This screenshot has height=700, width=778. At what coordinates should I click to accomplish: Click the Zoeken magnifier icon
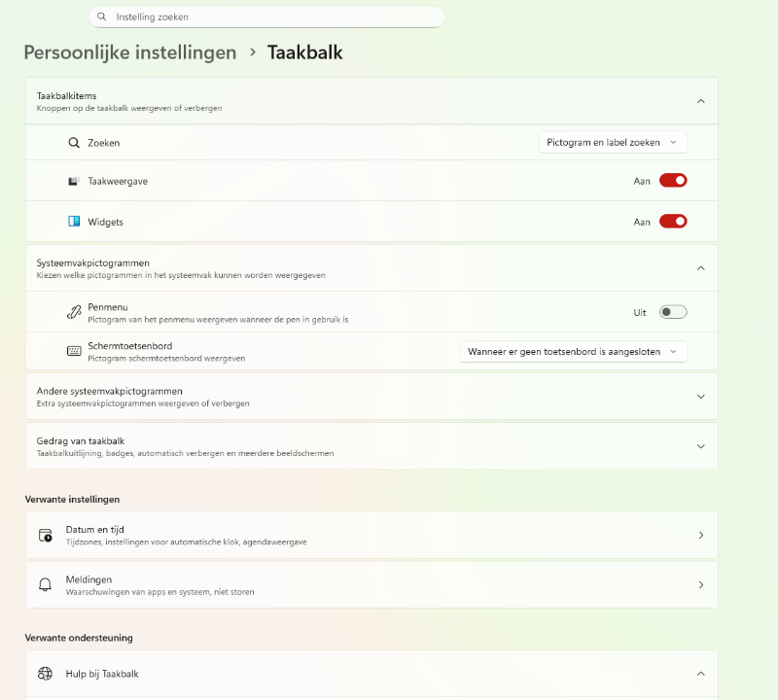coord(74,143)
